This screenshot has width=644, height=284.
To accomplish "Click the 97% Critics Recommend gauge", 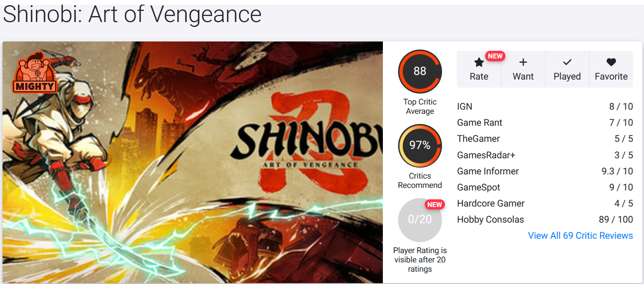I will pos(420,146).
